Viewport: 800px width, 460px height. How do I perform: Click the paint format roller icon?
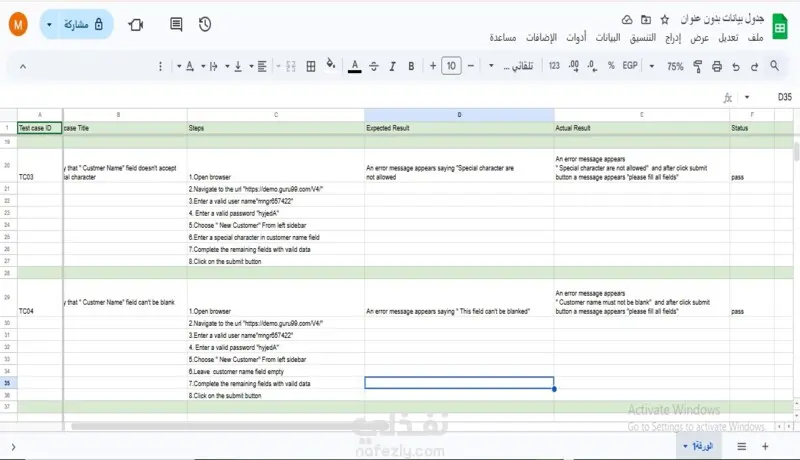(x=697, y=66)
